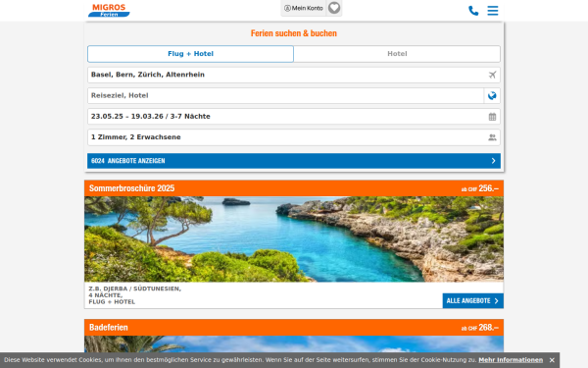588x368 pixels.
Task: Click the calendar date icon
Action: pyautogui.click(x=492, y=117)
